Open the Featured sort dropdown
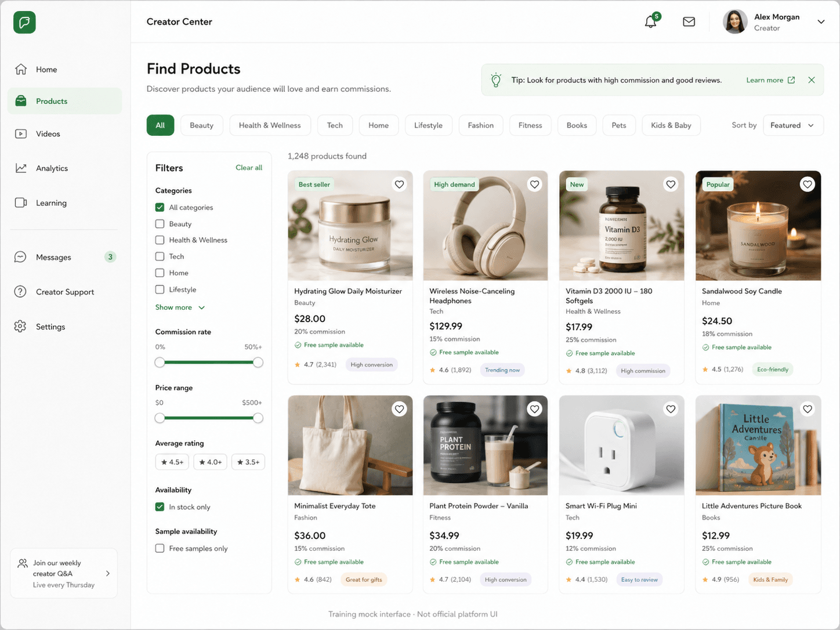Image resolution: width=840 pixels, height=630 pixels. (793, 125)
